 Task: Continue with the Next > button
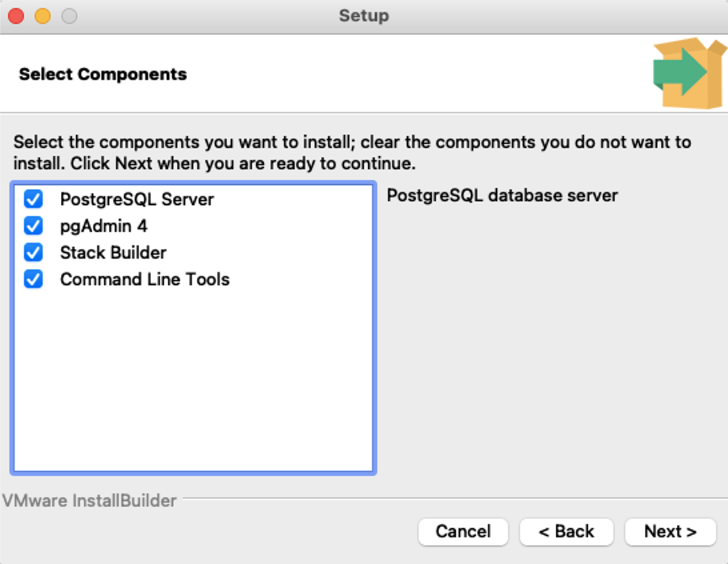[670, 531]
